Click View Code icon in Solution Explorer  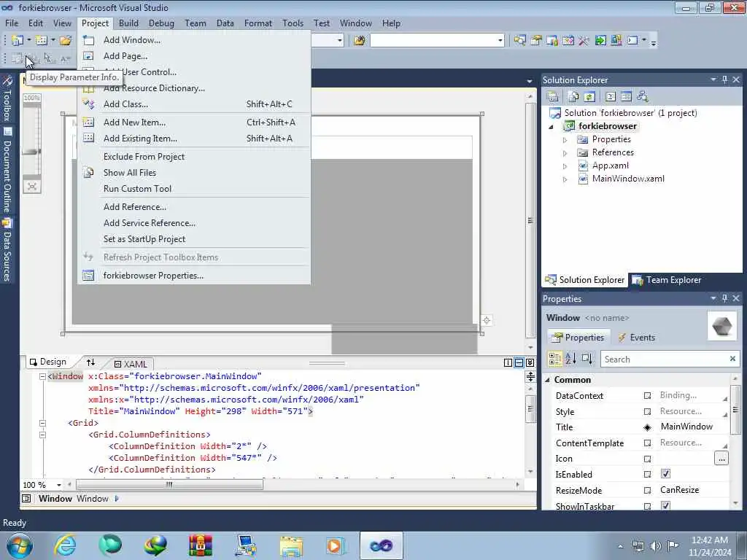point(611,97)
